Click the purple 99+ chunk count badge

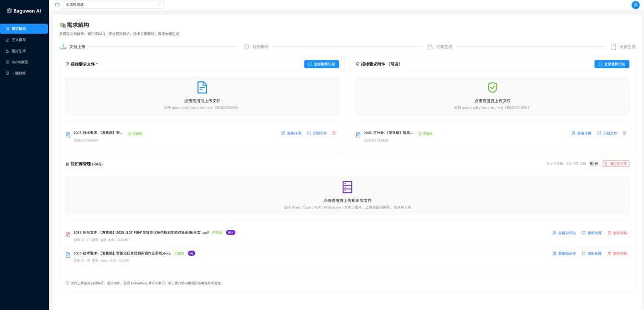[231, 233]
